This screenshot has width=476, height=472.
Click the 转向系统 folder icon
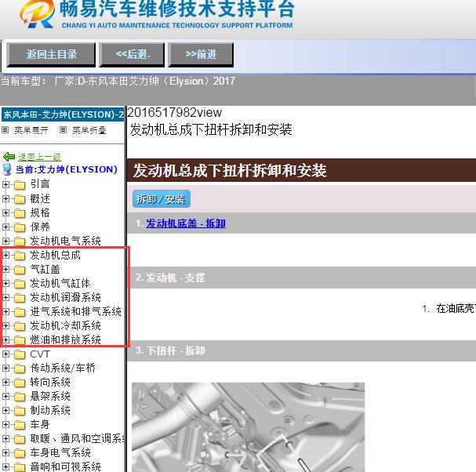coord(20,383)
